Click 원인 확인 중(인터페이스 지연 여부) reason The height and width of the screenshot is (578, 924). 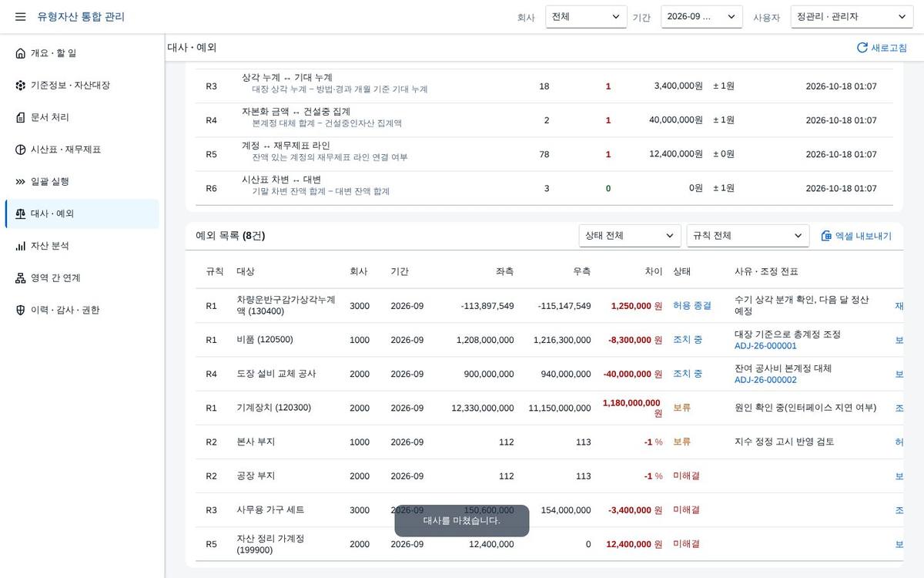coord(805,408)
